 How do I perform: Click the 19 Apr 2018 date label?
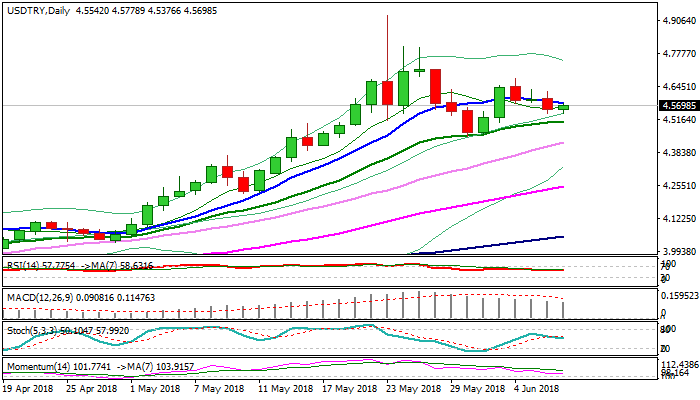[29, 387]
